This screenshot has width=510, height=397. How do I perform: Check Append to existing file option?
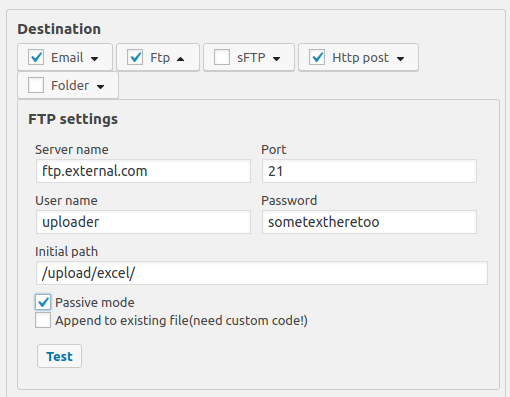point(43,320)
